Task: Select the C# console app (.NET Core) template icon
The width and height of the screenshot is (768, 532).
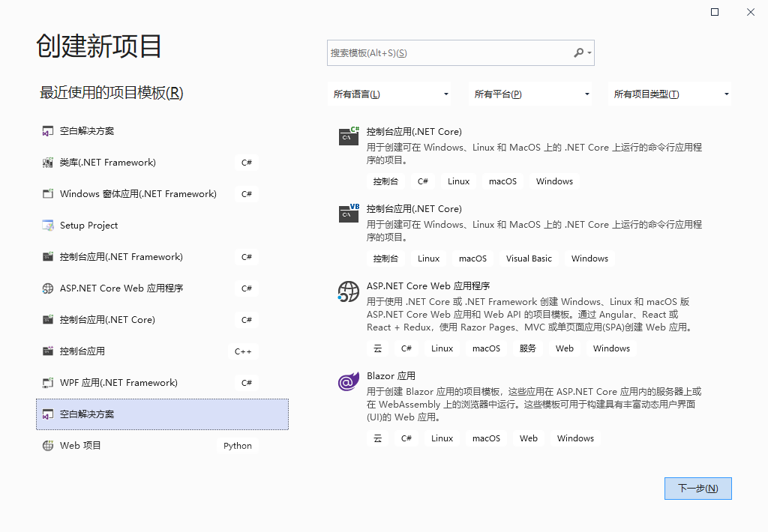Action: (x=348, y=137)
